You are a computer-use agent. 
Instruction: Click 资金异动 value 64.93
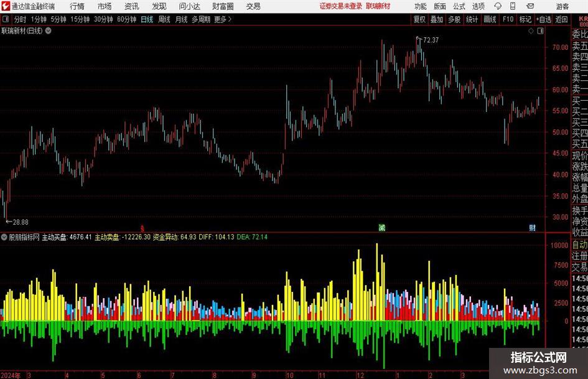189,237
